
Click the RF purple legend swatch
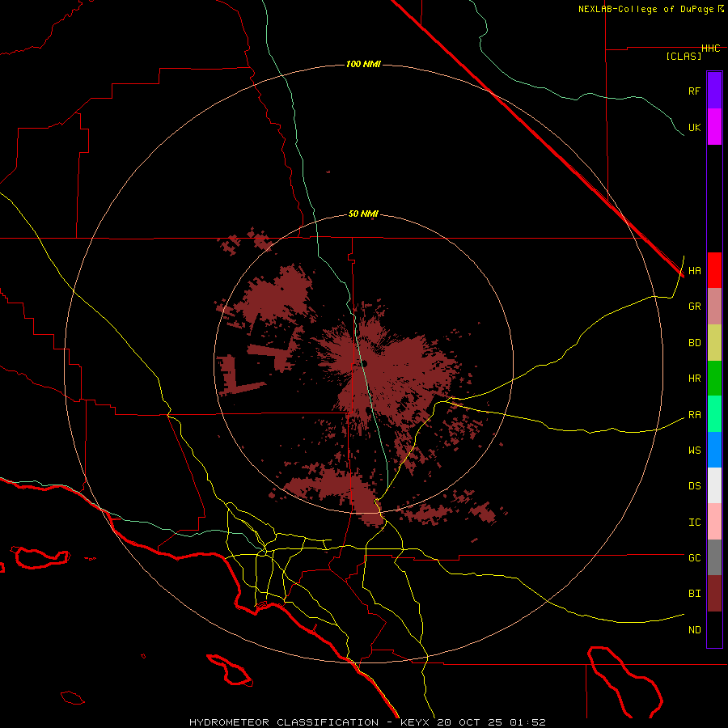[x=714, y=90]
